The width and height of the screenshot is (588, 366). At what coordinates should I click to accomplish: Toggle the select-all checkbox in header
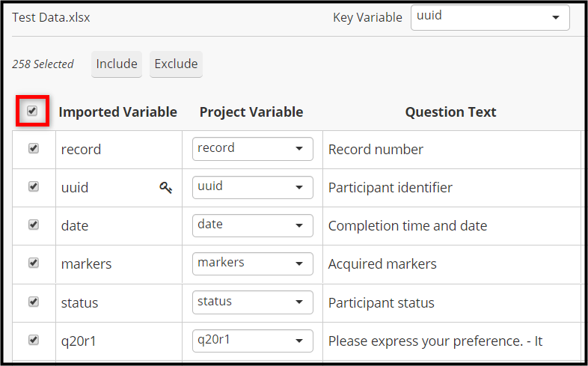32,111
